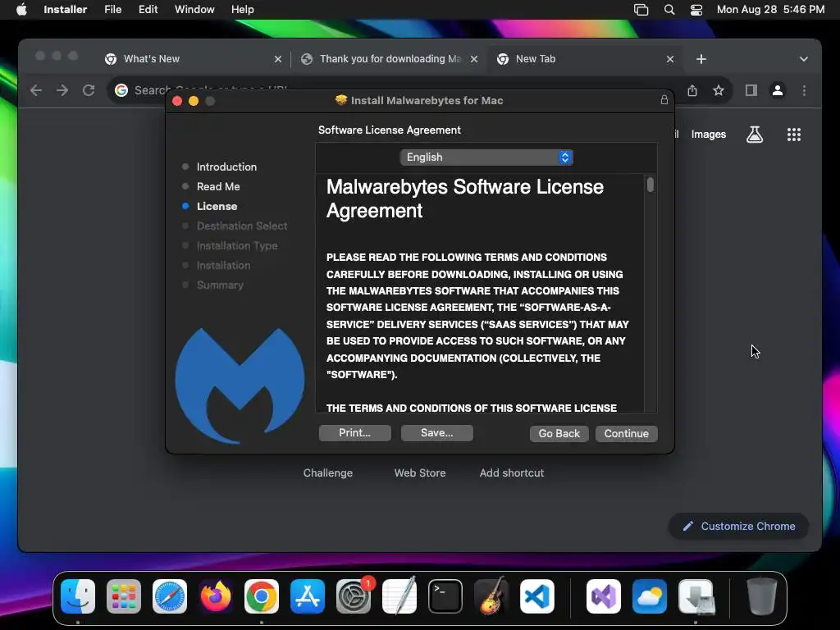Screen dimensions: 840x630
Task: Launch Terminal from the Dock
Action: (x=445, y=596)
